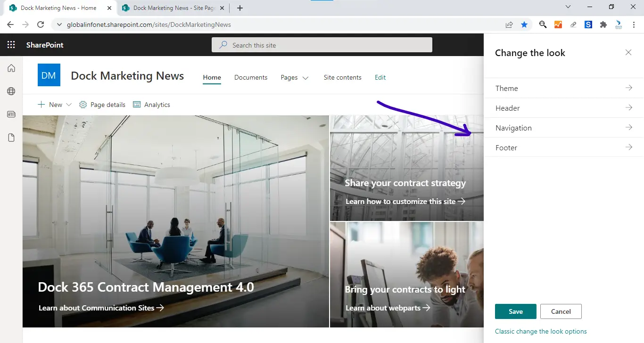Click the blue S extension icon
Screen dimensions: 644x343
tap(588, 24)
